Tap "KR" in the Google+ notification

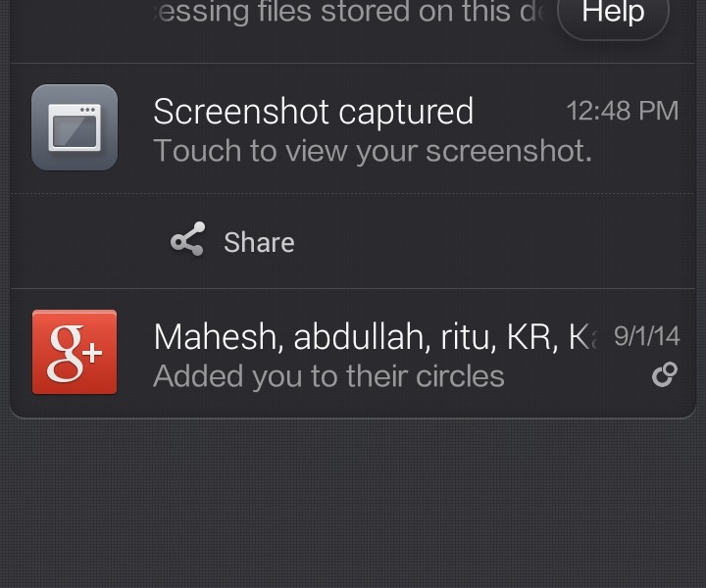[529, 337]
